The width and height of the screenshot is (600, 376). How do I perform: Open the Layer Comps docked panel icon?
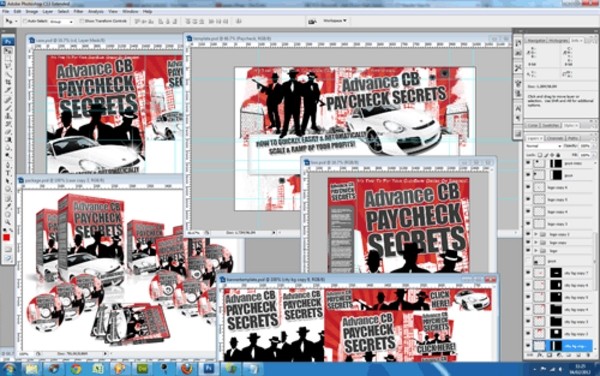pos(518,134)
